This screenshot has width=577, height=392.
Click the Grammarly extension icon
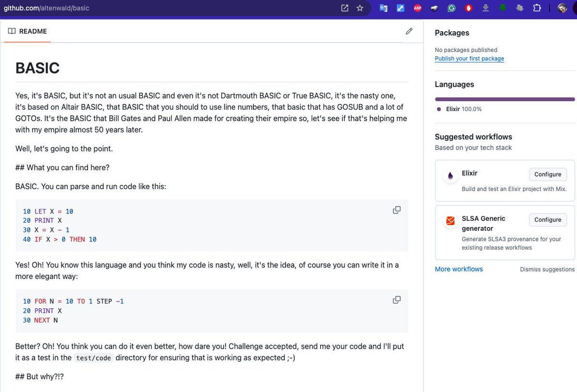coord(452,8)
